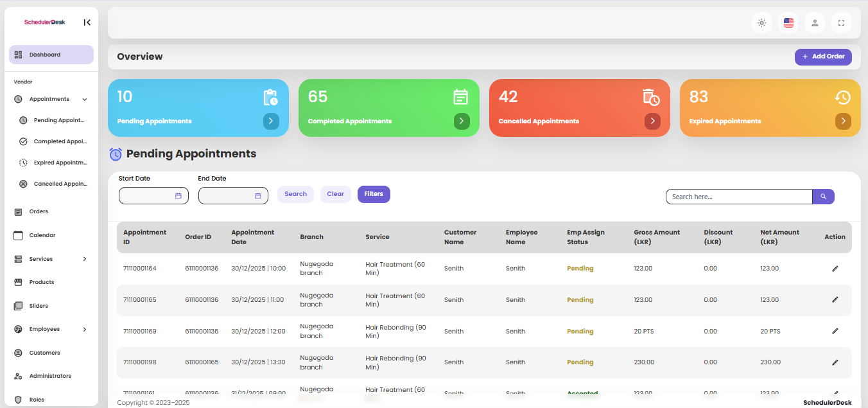Screen dimensions: 868x408
Task: Click the Add Order button
Action: point(823,57)
